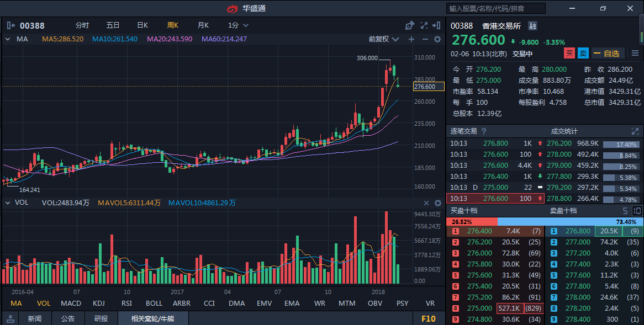Viewport: 644px width, 325px height.
Task: Open MA indicator settings gear
Action: tap(437, 39)
